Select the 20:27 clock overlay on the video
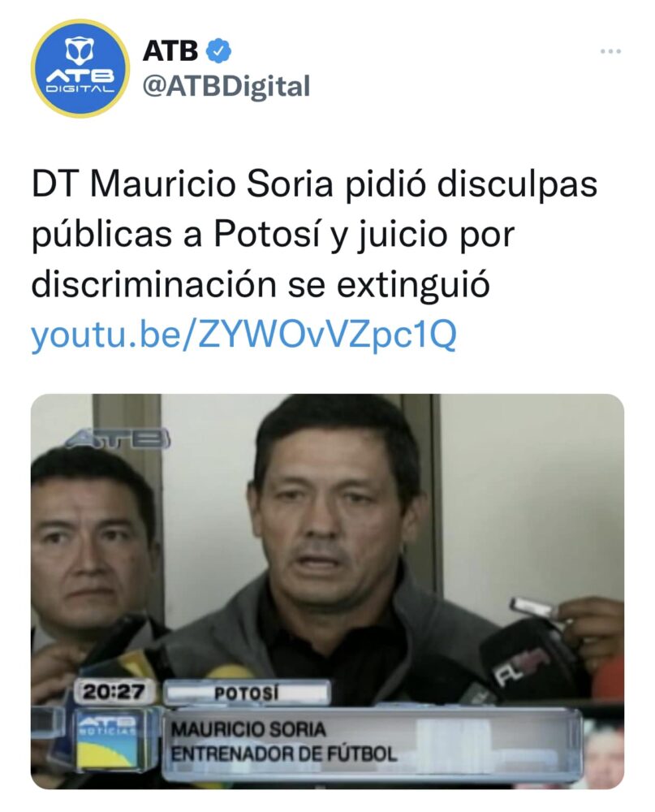Viewport: 655px width, 812px height. click(114, 692)
